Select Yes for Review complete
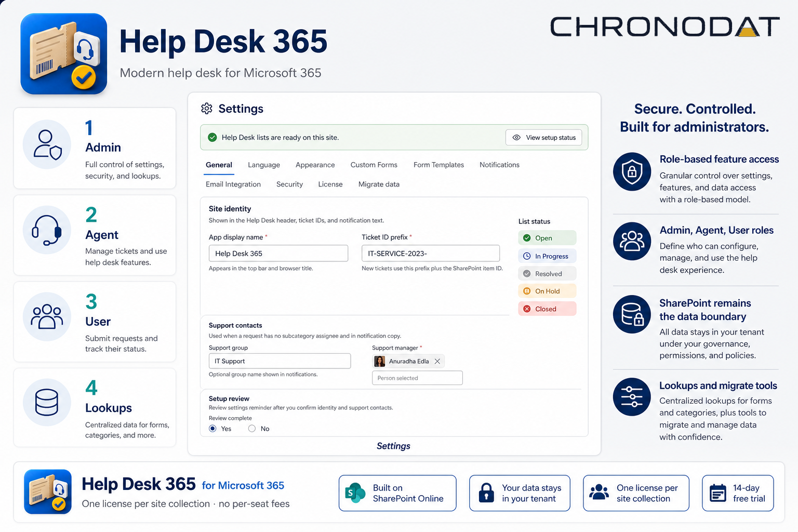This screenshot has height=532, width=798. point(212,429)
